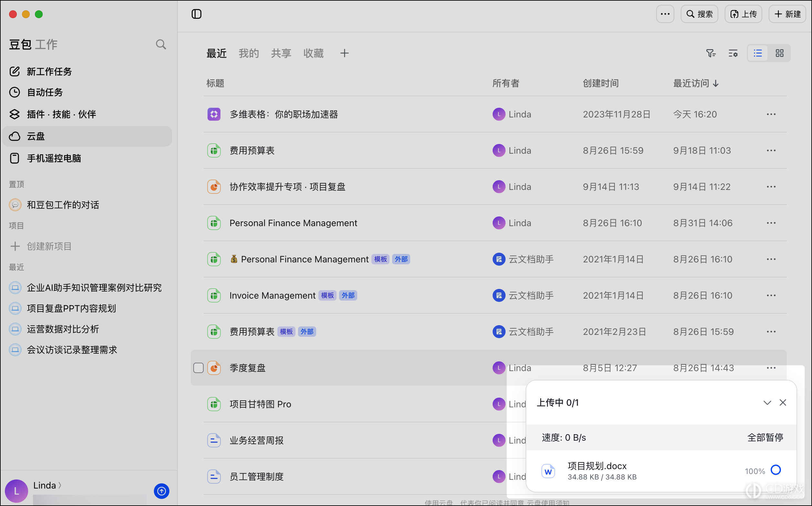The height and width of the screenshot is (506, 812).
Task: Open 企业AI助手知识管理案例对比研究 recent item
Action: pyautogui.click(x=87, y=288)
